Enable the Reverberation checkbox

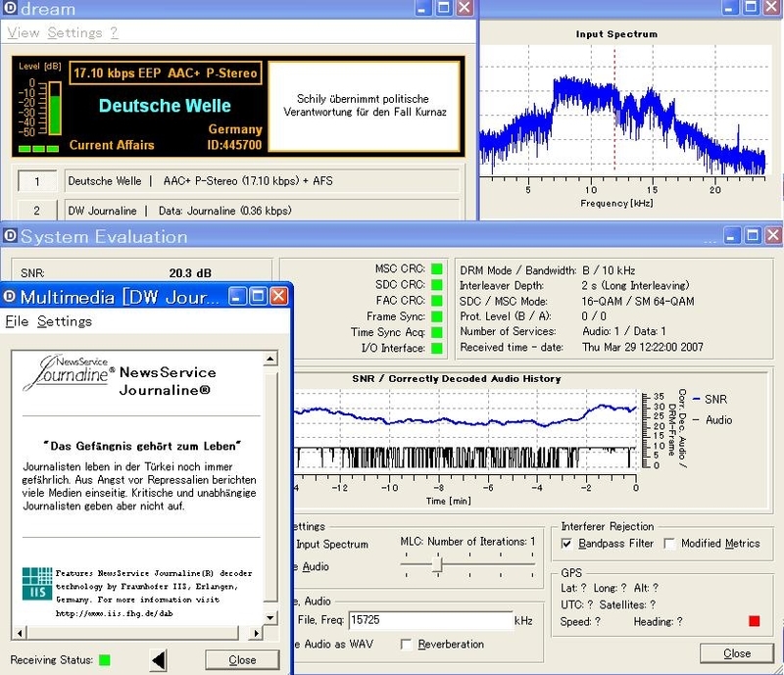pos(406,645)
